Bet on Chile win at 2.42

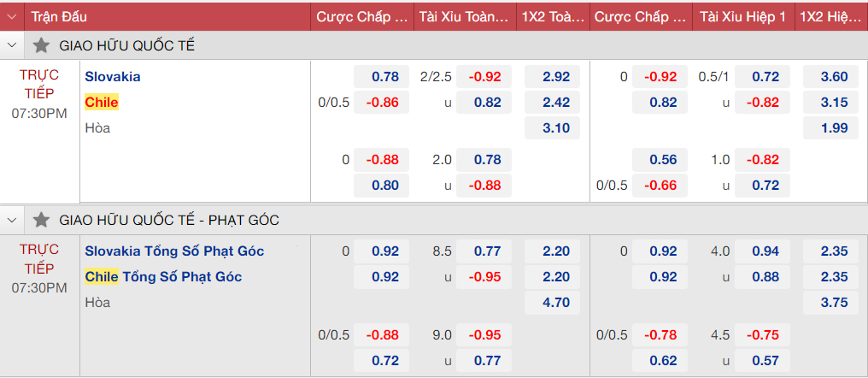pyautogui.click(x=552, y=102)
